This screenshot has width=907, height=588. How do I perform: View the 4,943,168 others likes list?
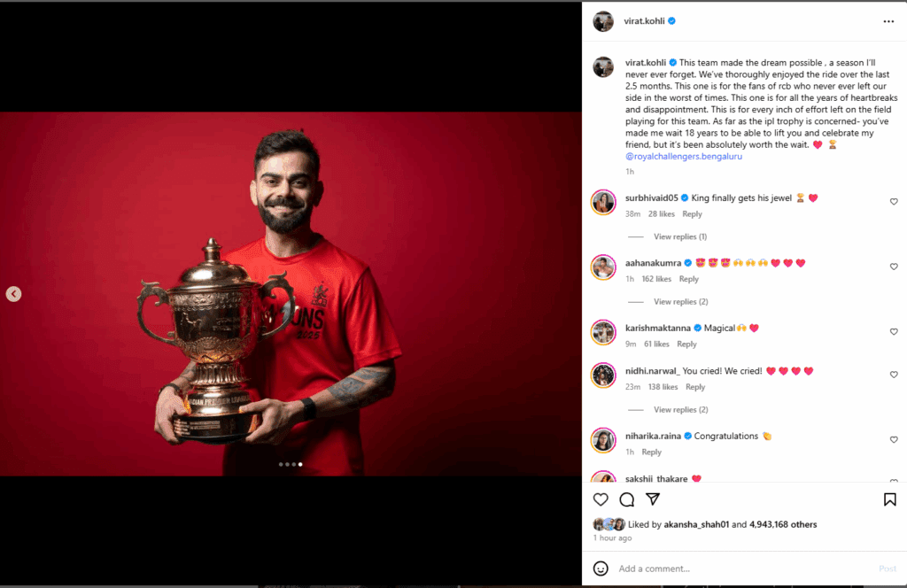(783, 524)
